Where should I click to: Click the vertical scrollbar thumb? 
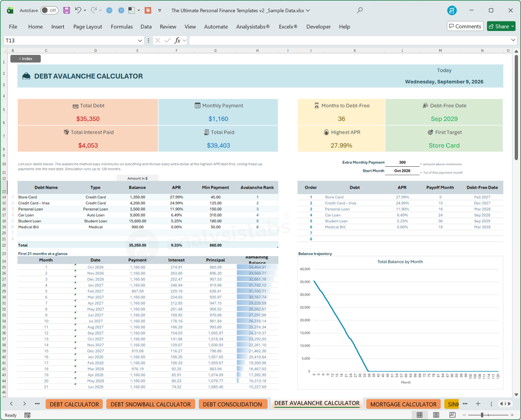516,108
